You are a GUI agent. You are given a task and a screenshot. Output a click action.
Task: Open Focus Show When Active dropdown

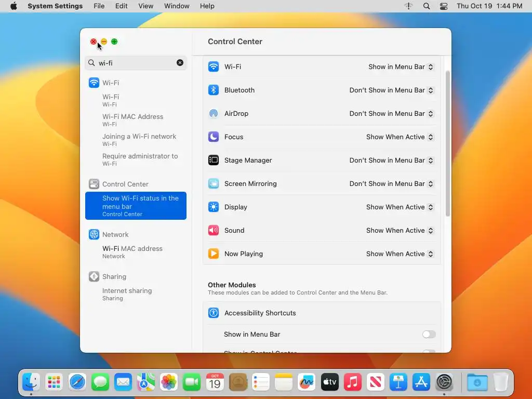tap(400, 137)
